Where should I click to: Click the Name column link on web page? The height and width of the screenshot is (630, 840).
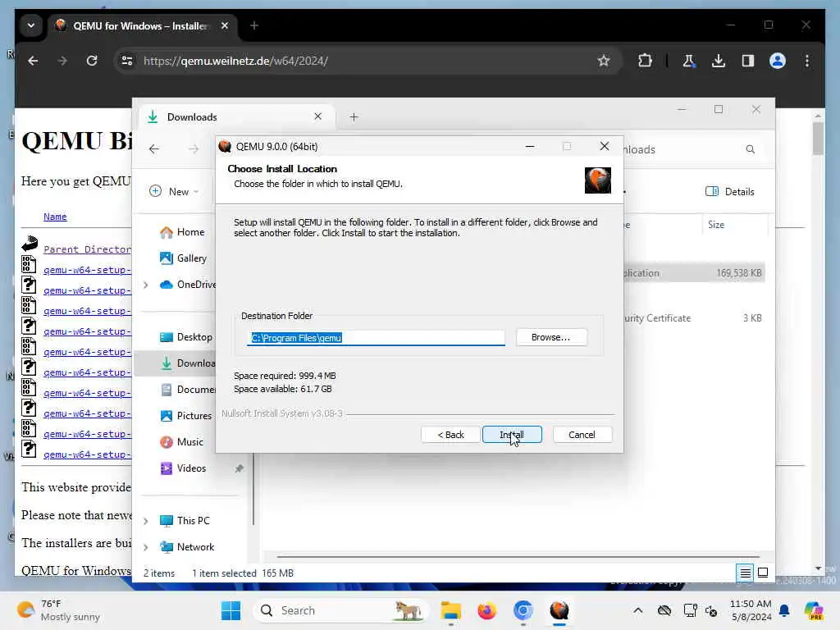point(55,217)
